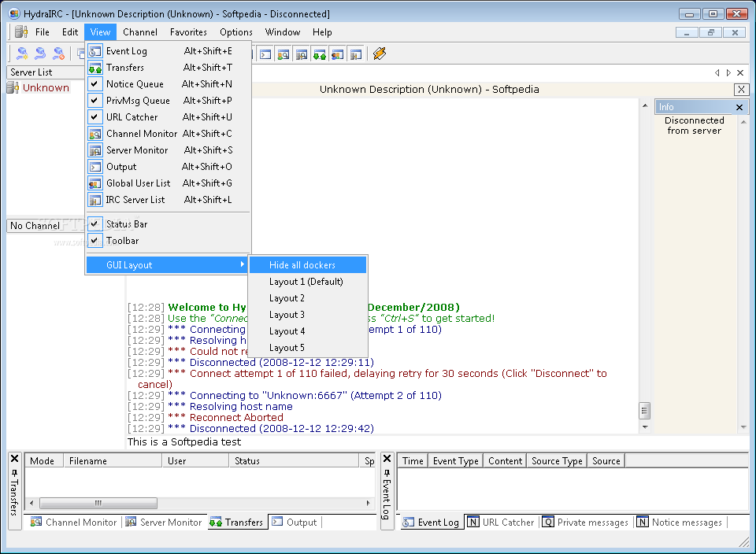This screenshot has width=756, height=554.
Task: Expand the GUI Layout submenu entry
Action: (169, 265)
